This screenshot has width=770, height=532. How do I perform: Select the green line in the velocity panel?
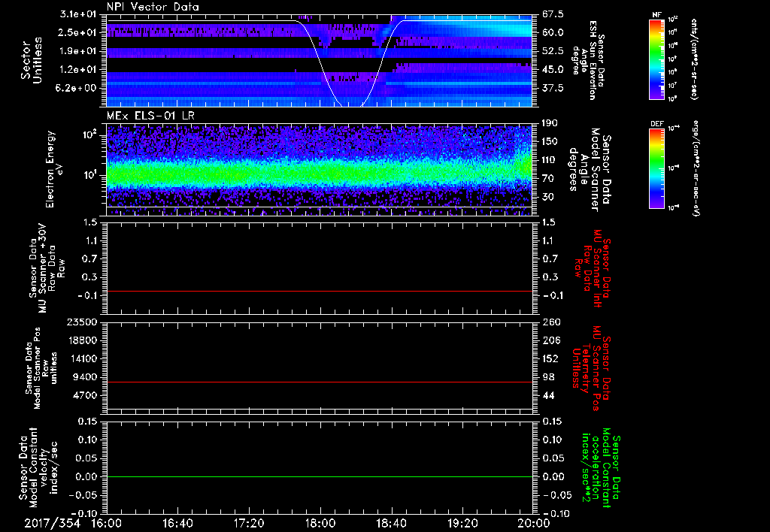(x=319, y=477)
